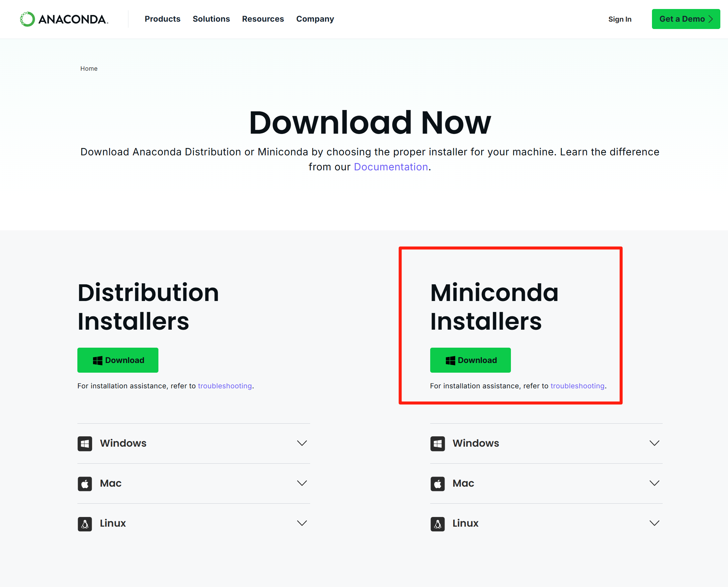
Task: Expand the Linux chevron under Distribution Installers
Action: point(302,523)
